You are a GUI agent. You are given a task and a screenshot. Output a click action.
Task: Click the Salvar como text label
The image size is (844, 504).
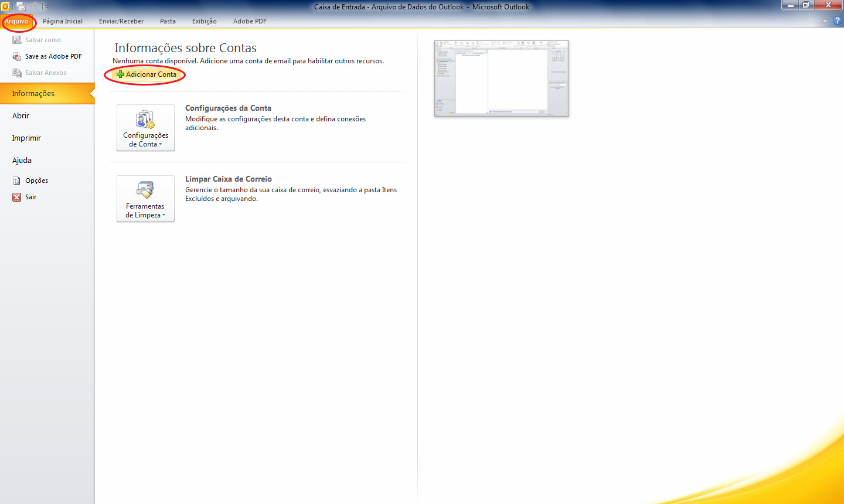tap(43, 40)
